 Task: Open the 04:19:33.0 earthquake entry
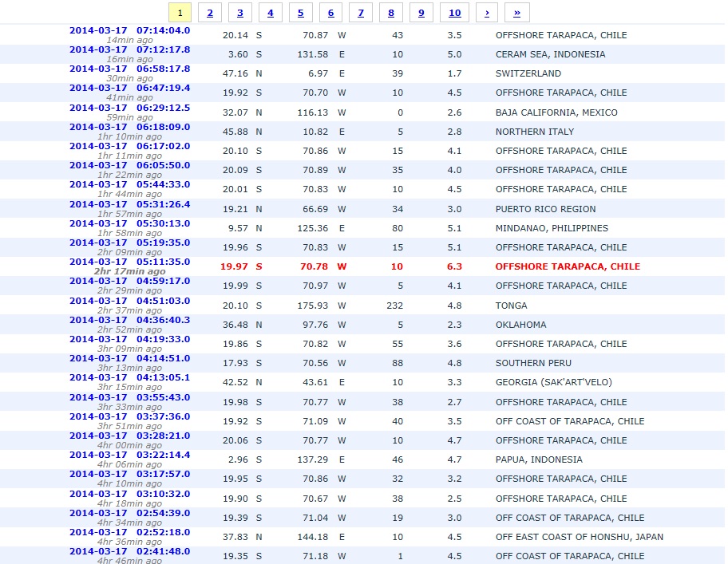click(129, 339)
